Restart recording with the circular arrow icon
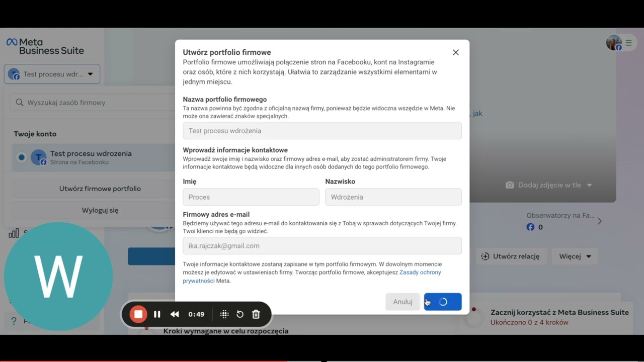Image resolution: width=644 pixels, height=362 pixels. pyautogui.click(x=240, y=314)
